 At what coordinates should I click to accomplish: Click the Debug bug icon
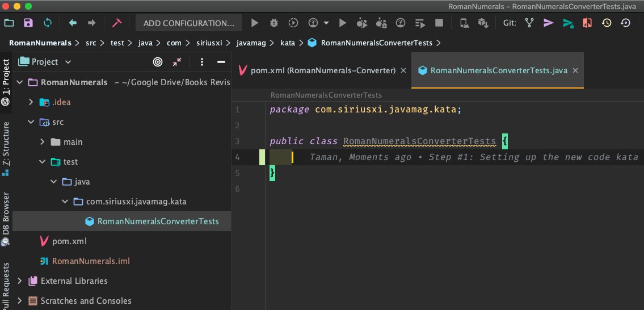pyautogui.click(x=274, y=23)
